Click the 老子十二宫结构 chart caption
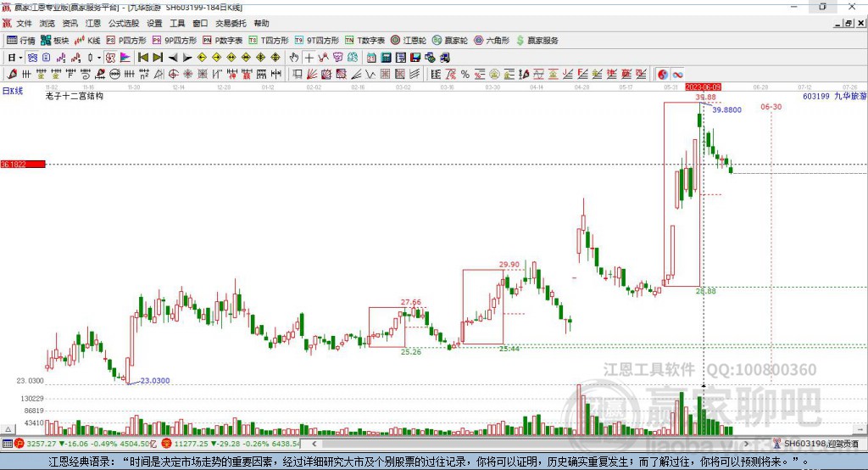 click(x=75, y=96)
